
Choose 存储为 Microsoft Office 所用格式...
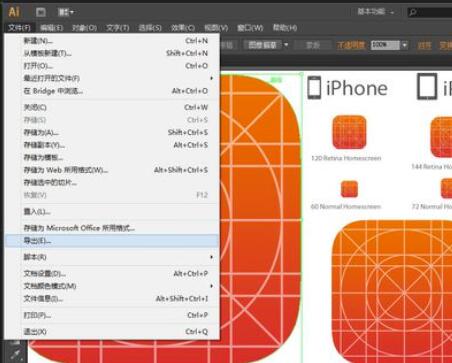tap(112, 228)
